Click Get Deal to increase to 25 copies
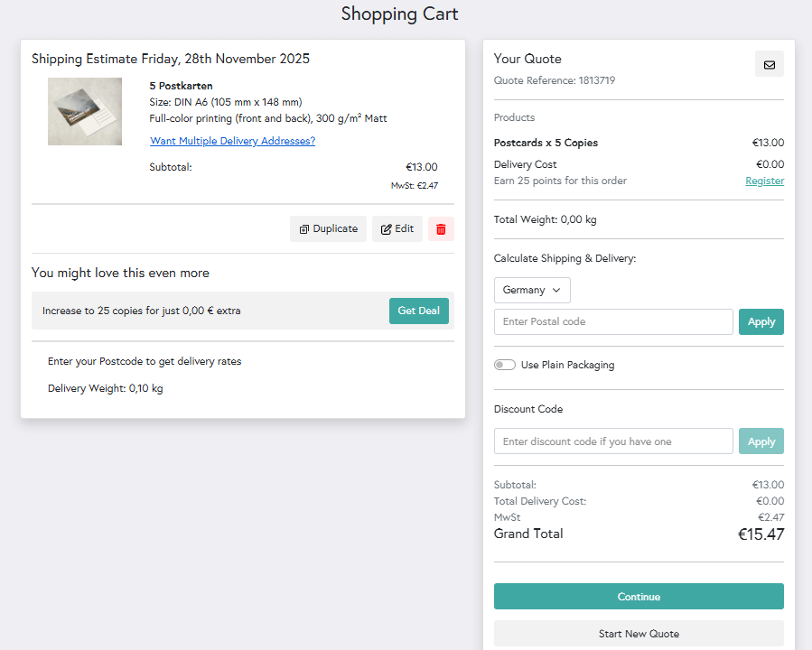The width and height of the screenshot is (812, 650). pyautogui.click(x=418, y=311)
